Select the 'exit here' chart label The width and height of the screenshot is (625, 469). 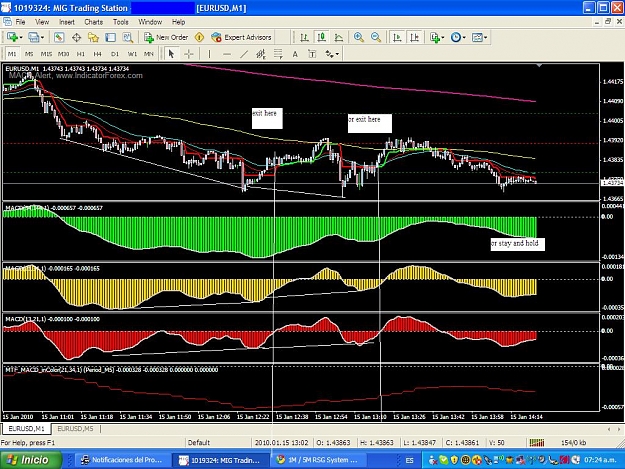click(x=267, y=118)
